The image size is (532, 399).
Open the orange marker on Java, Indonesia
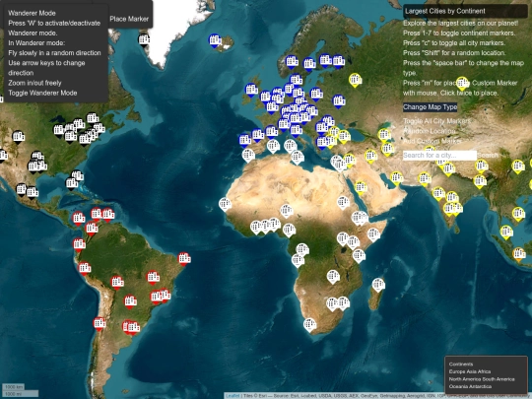[519, 254]
